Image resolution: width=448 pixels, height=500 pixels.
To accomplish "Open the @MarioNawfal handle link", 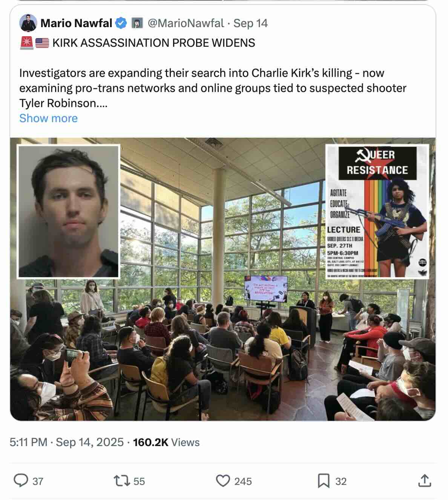I will [x=186, y=23].
